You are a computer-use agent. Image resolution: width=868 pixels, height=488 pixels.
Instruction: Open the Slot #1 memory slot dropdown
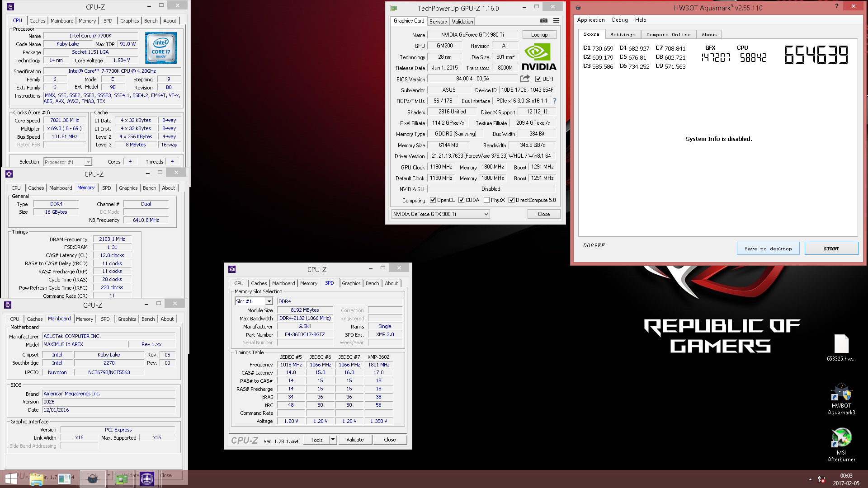pyautogui.click(x=254, y=301)
